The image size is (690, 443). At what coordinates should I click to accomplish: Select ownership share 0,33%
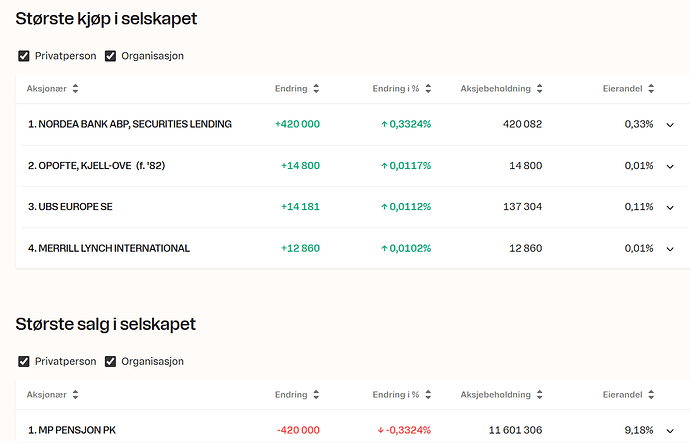point(639,124)
